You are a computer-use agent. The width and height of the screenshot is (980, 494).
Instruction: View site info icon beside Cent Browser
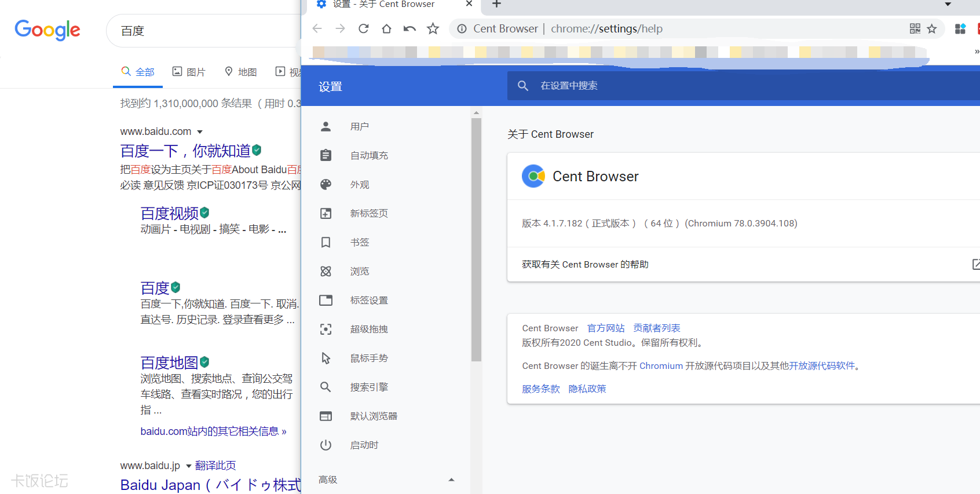pos(462,28)
